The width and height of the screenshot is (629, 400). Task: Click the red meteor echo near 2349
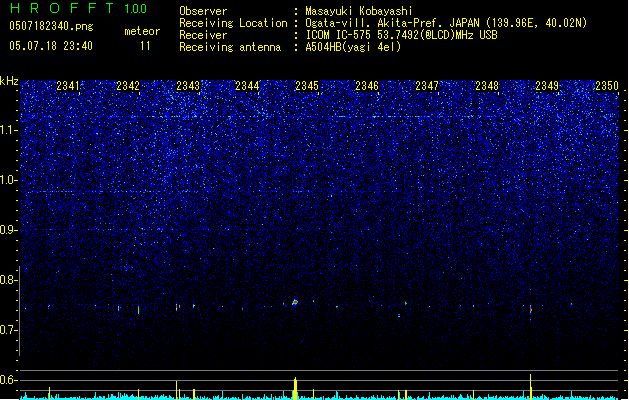pyautogui.click(x=531, y=309)
